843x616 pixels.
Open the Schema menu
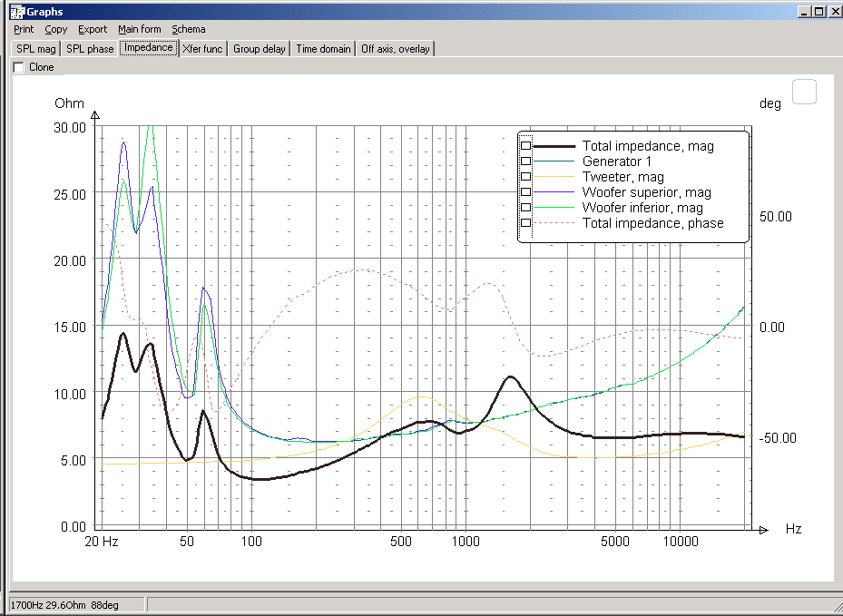pos(189,30)
